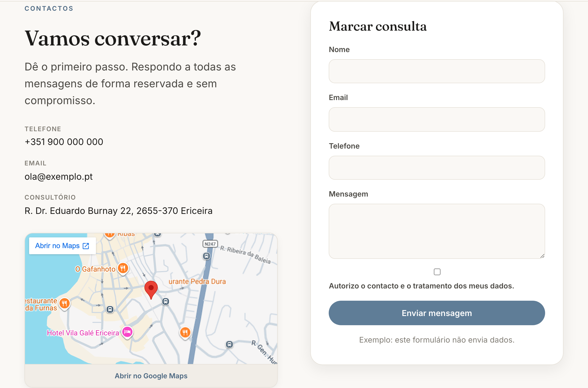Click the bus stop icon below the N247 shield

[206, 256]
